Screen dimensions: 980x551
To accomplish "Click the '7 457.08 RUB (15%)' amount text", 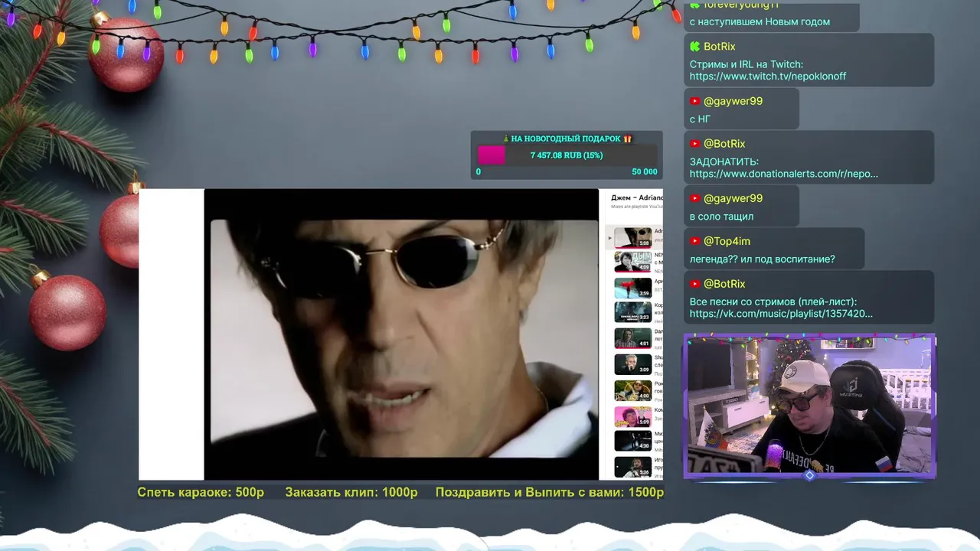I will click(567, 155).
